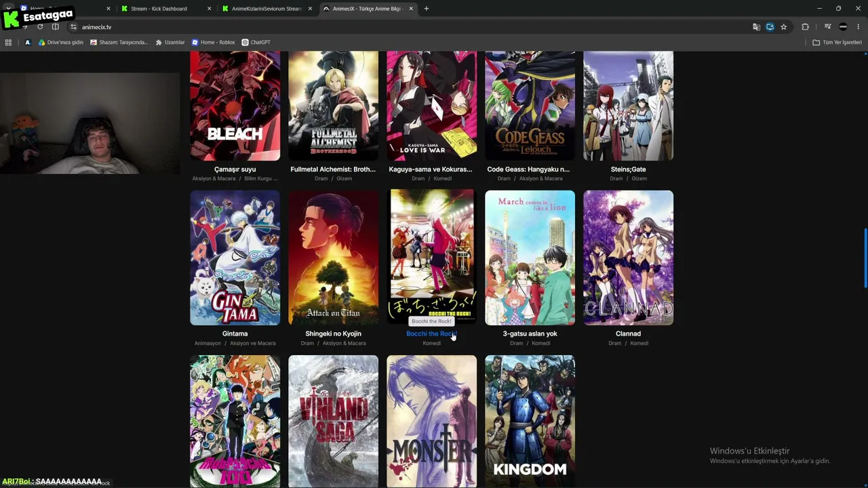Viewport: 868px width, 488px height.
Task: Open the Clannad poster
Action: [628, 258]
